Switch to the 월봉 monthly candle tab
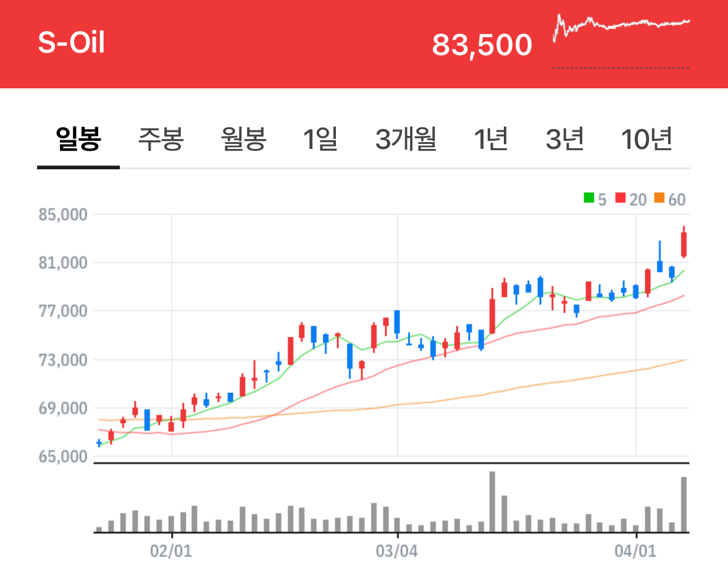 pos(243,138)
